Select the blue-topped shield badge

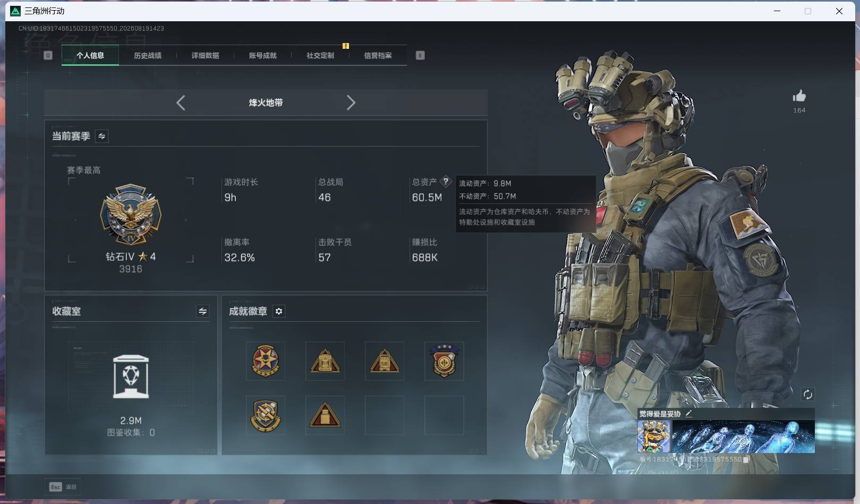tap(444, 361)
